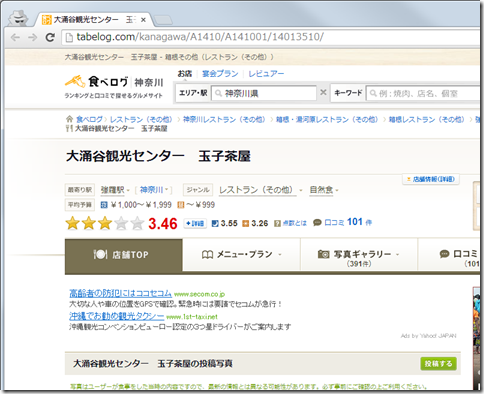Open 箱根・湯河原レストラン（その他） breadcrumb link
484x394 pixels.
[327, 119]
